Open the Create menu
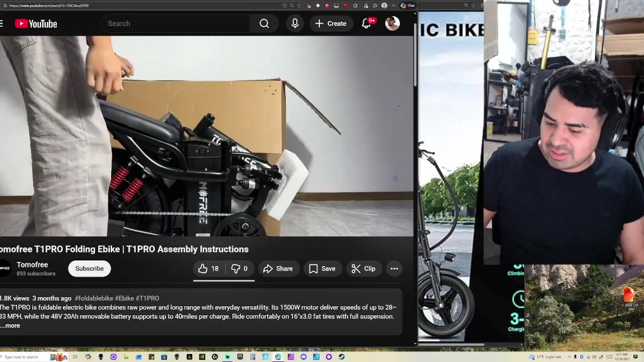This screenshot has width=644, height=362. 331,24
